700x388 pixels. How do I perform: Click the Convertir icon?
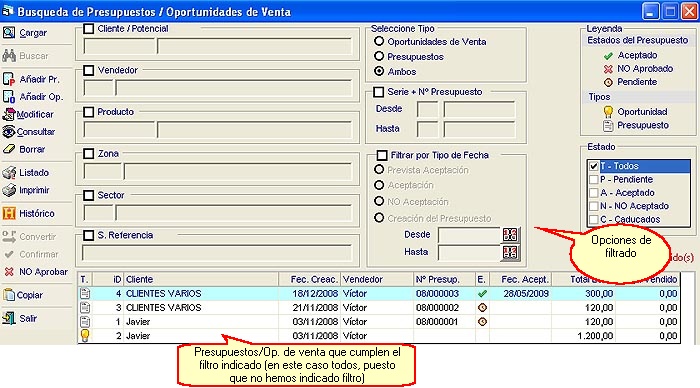point(9,237)
